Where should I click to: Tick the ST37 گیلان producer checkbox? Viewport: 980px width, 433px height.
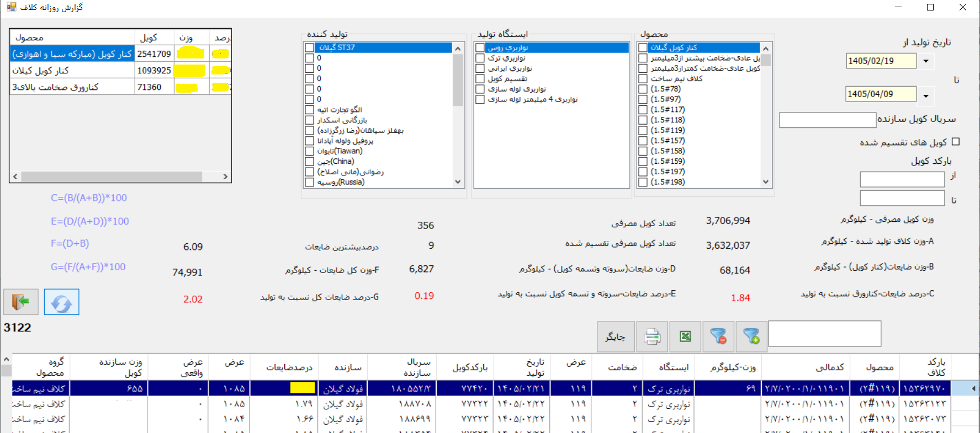(x=310, y=47)
